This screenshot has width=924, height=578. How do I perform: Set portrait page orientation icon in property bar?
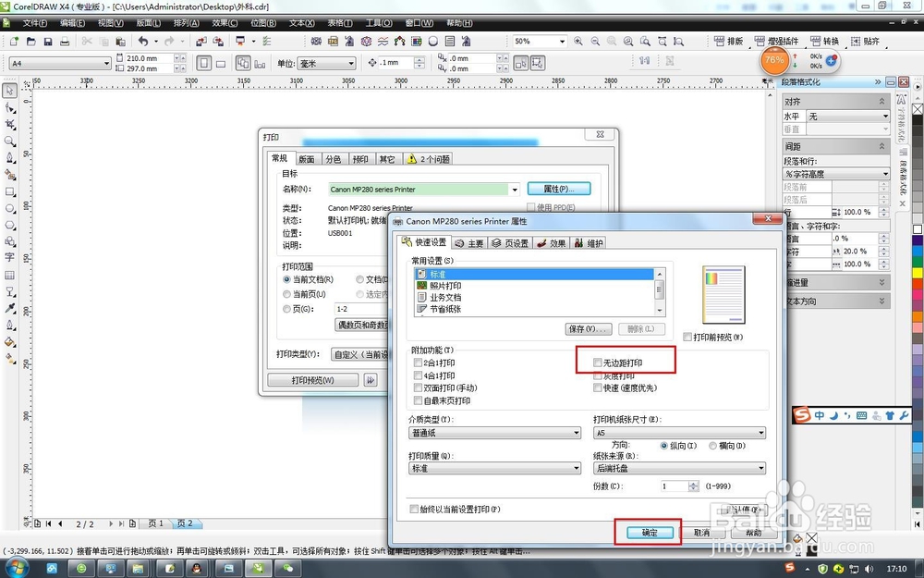pyautogui.click(x=204, y=63)
